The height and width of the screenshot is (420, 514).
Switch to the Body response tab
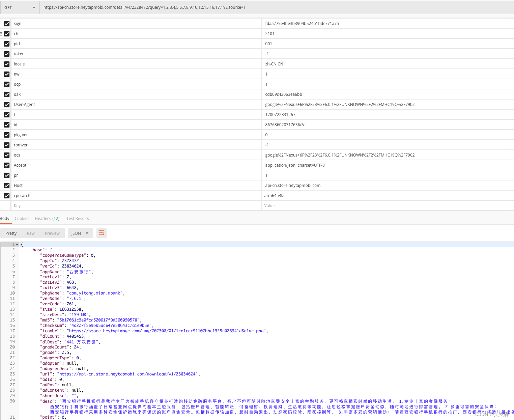(5, 219)
